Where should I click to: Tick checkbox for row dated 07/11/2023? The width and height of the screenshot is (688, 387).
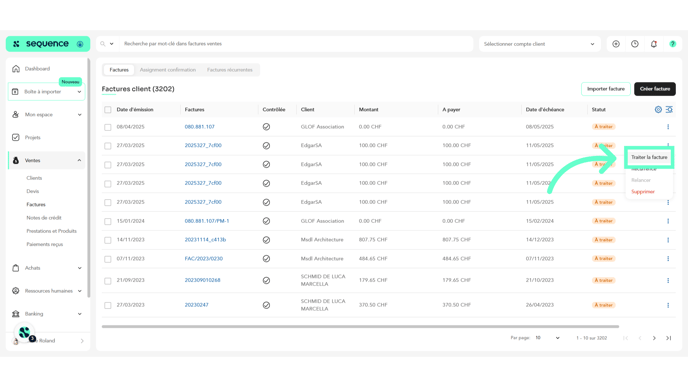pyautogui.click(x=108, y=259)
